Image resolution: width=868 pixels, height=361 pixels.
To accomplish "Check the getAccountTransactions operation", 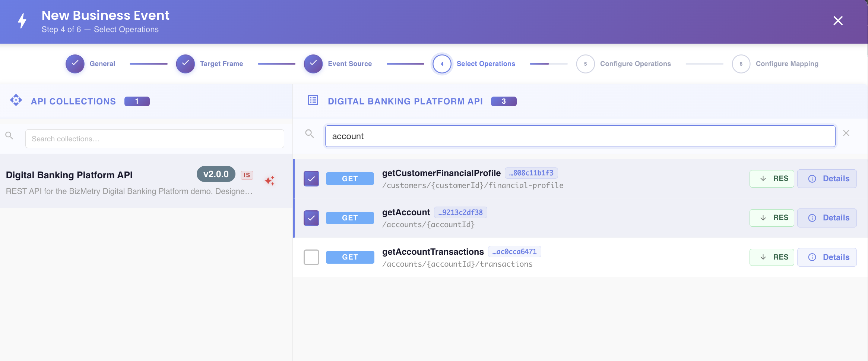I will pyautogui.click(x=311, y=257).
